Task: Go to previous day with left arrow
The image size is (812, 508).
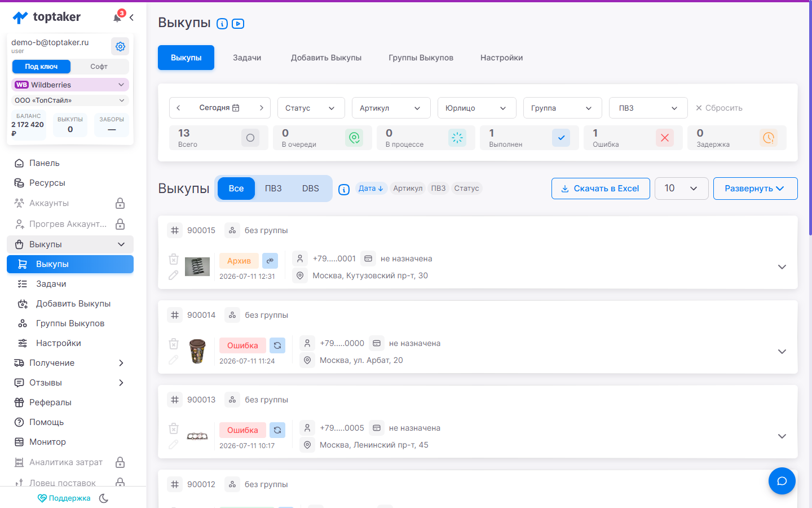Action: [x=178, y=108]
